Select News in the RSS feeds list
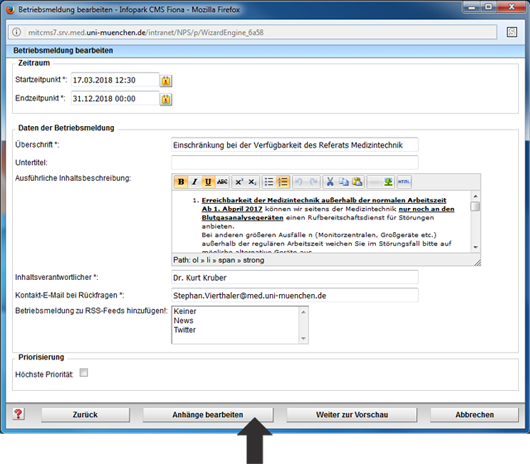530x464 pixels. point(184,320)
